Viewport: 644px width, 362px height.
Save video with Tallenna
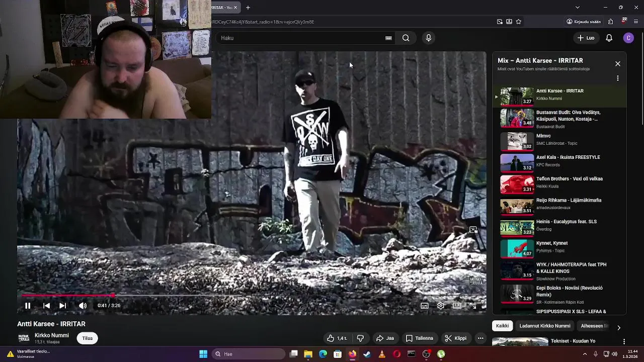420,338
